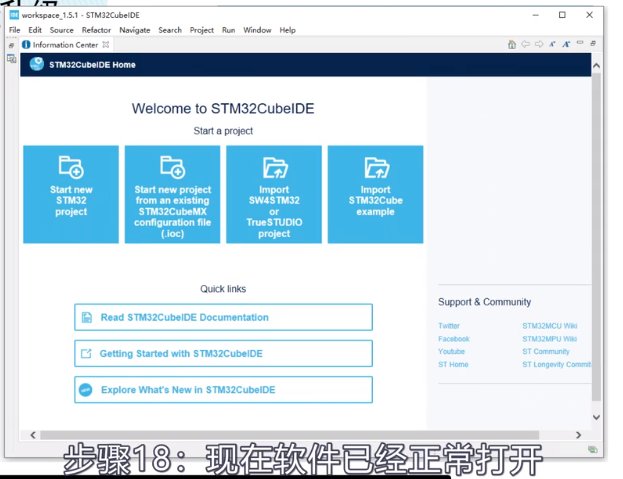
Task: Open the Refactor menu
Action: (x=96, y=30)
